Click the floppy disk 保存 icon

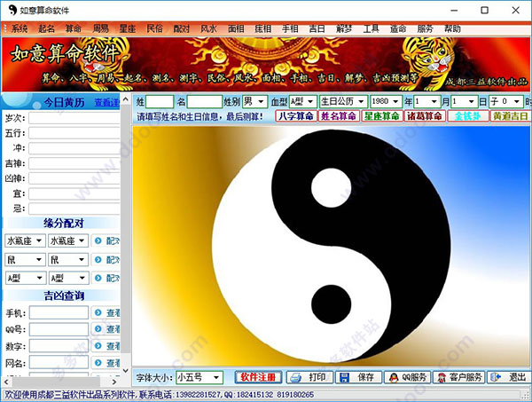[x=344, y=377]
